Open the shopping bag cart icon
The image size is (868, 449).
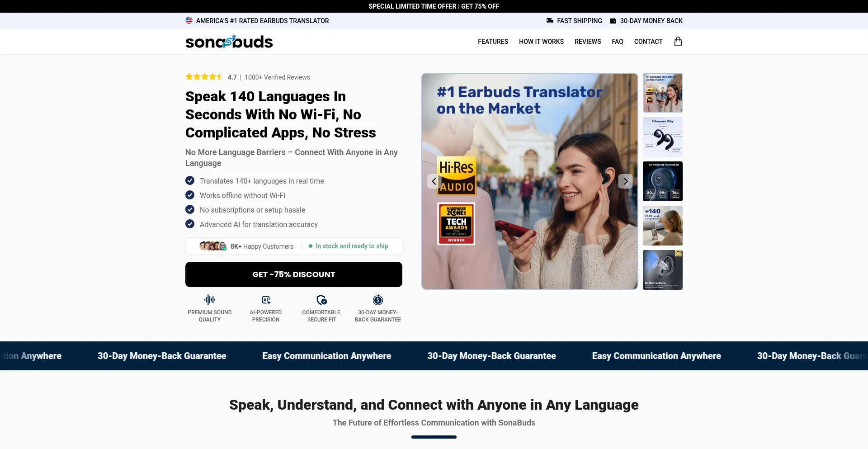pos(678,41)
